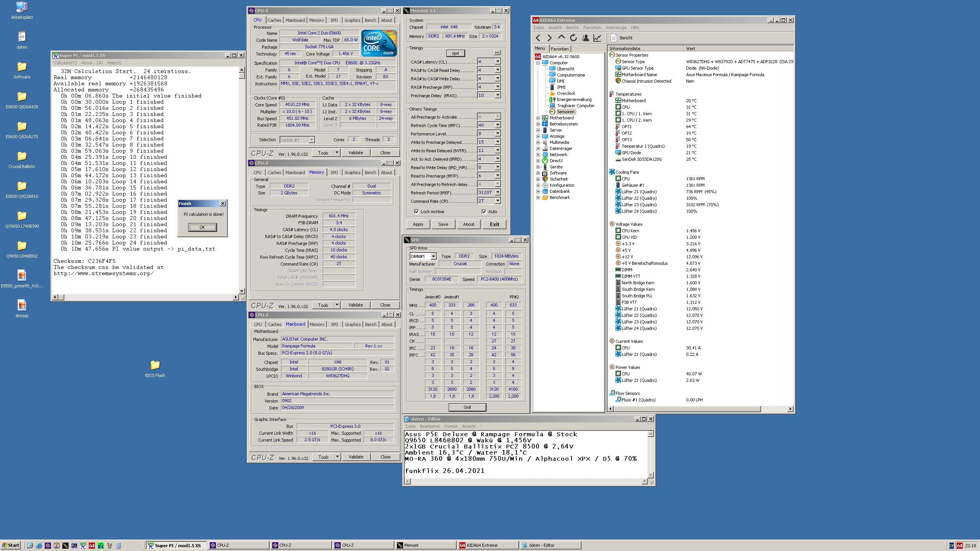Select Energieverwaltung in the AIDA64 tree
Viewport: 980px width, 551px height.
tap(573, 99)
